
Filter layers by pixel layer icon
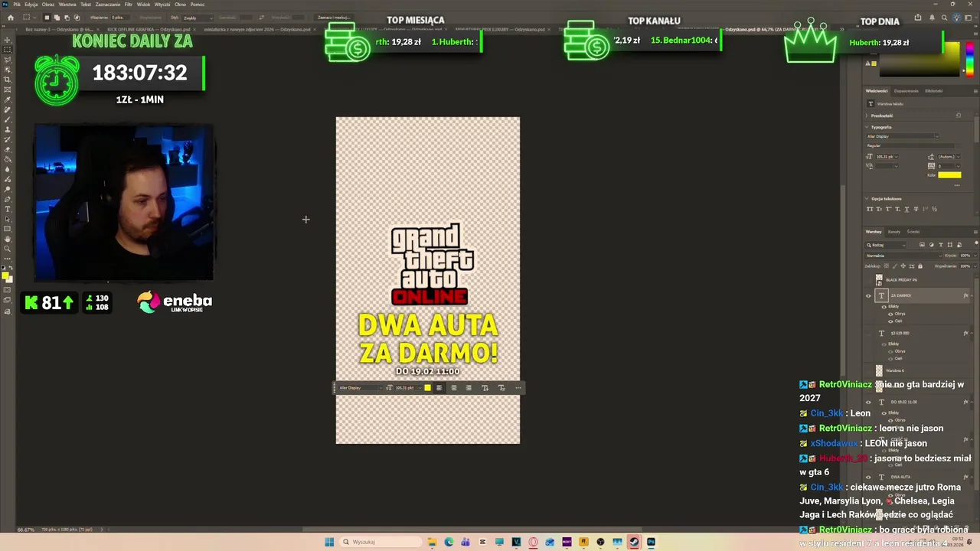click(922, 245)
